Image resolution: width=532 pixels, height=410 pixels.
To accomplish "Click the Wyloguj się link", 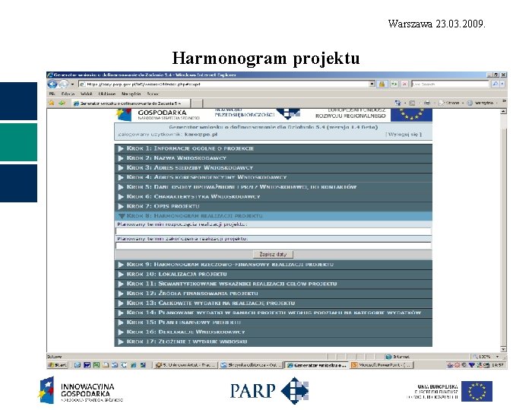I will coord(404,134).
